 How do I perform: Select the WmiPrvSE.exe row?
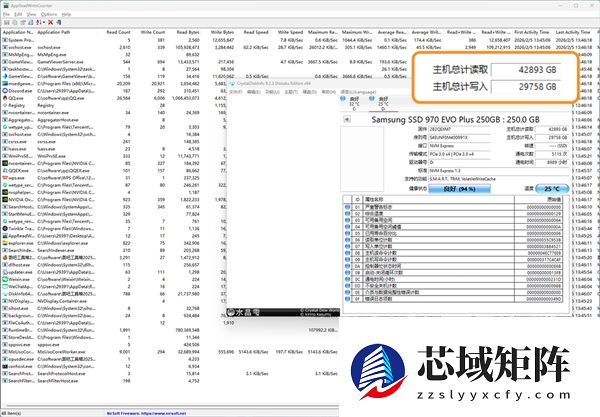114,156
